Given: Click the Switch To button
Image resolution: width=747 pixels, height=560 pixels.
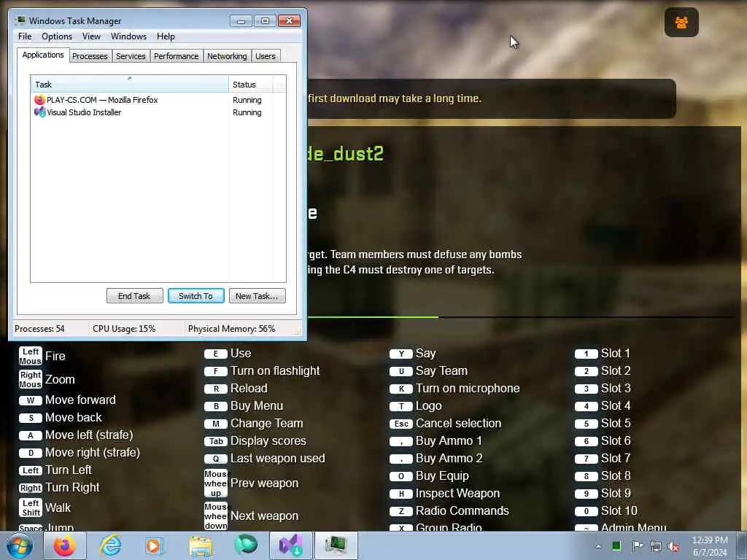Looking at the screenshot, I should (196, 296).
